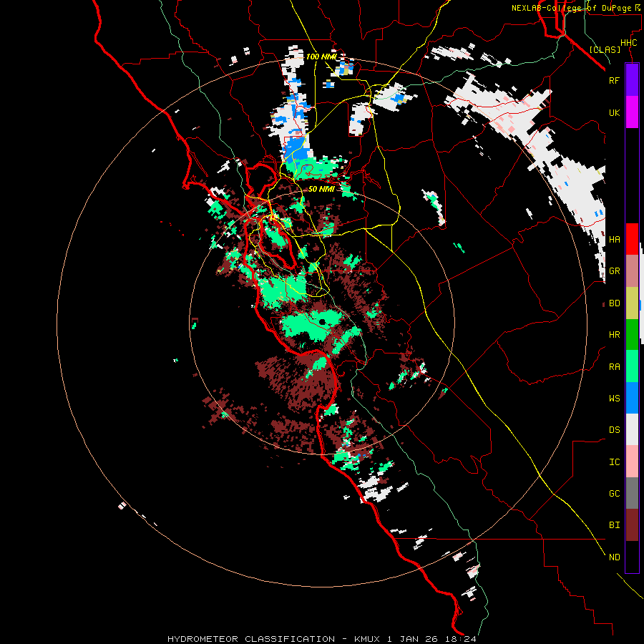Click the 'HA' legend label text
Screen dimensions: 644x644
coord(614,240)
